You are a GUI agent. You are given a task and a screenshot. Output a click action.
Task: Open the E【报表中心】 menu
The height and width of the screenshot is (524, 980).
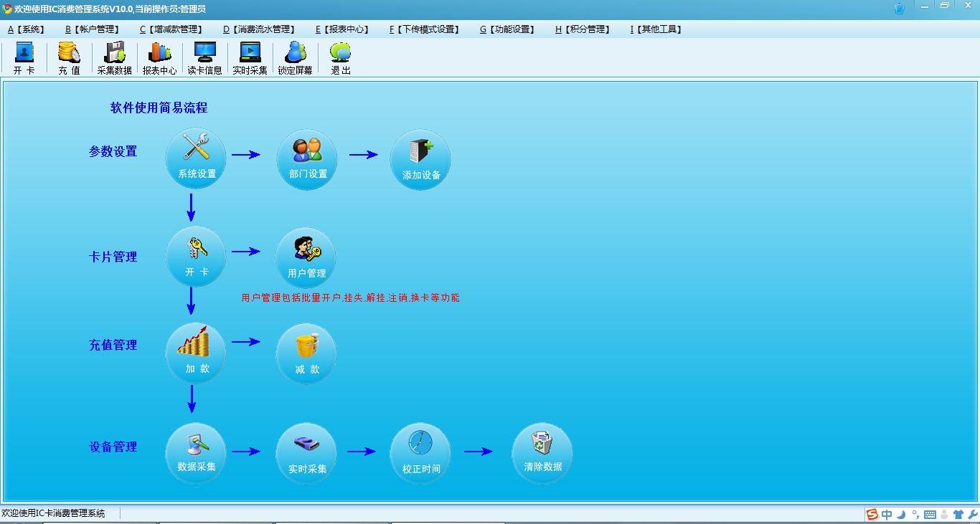pyautogui.click(x=342, y=29)
